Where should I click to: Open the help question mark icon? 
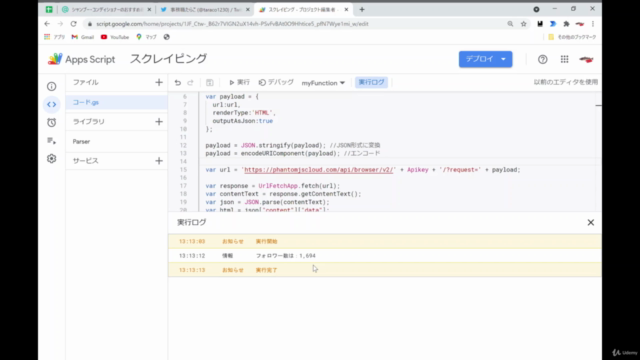(542, 59)
